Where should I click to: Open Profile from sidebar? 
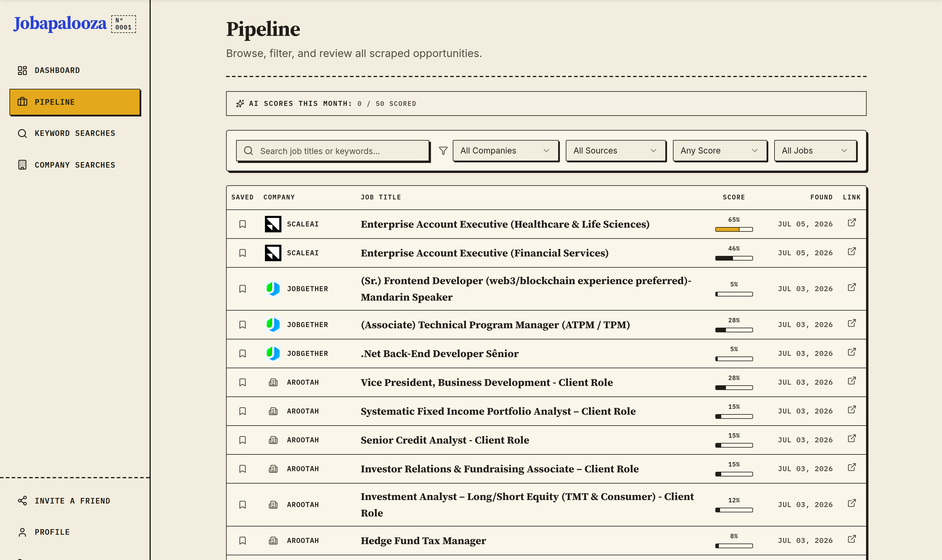[x=75, y=532]
